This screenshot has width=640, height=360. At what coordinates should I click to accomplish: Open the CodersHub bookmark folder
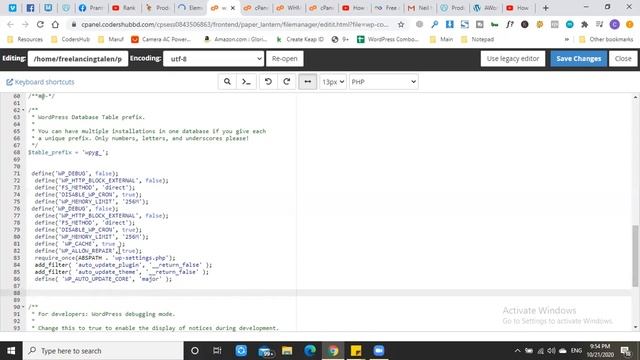click(x=70, y=39)
